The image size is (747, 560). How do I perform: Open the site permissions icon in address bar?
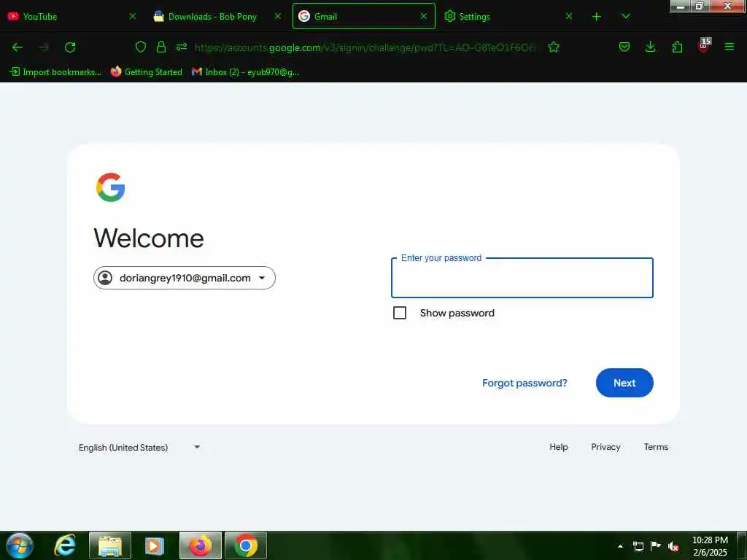[x=182, y=47]
